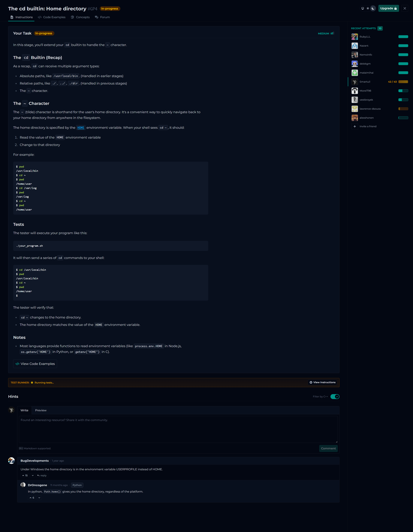The width and height of the screenshot is (413, 532).
Task: Switch to the Forum tab
Action: (x=102, y=17)
